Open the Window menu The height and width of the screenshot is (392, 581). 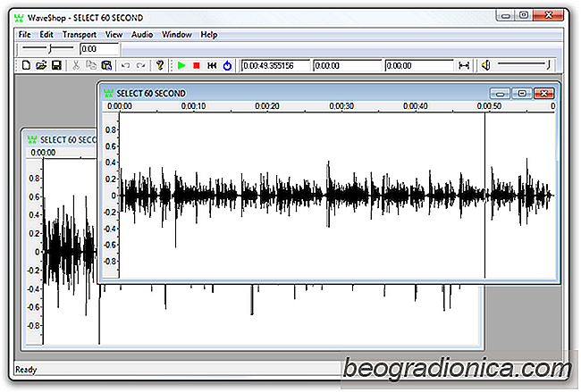(x=177, y=35)
